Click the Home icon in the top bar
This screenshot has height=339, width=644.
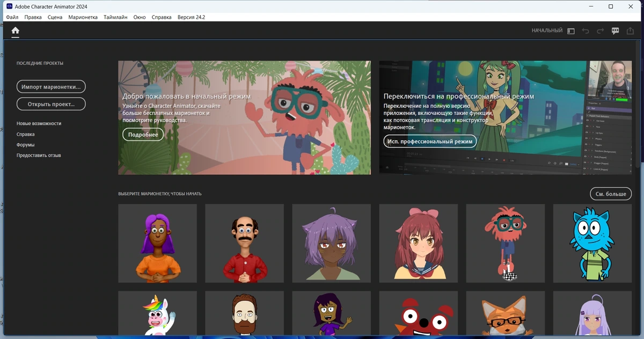pos(15,31)
